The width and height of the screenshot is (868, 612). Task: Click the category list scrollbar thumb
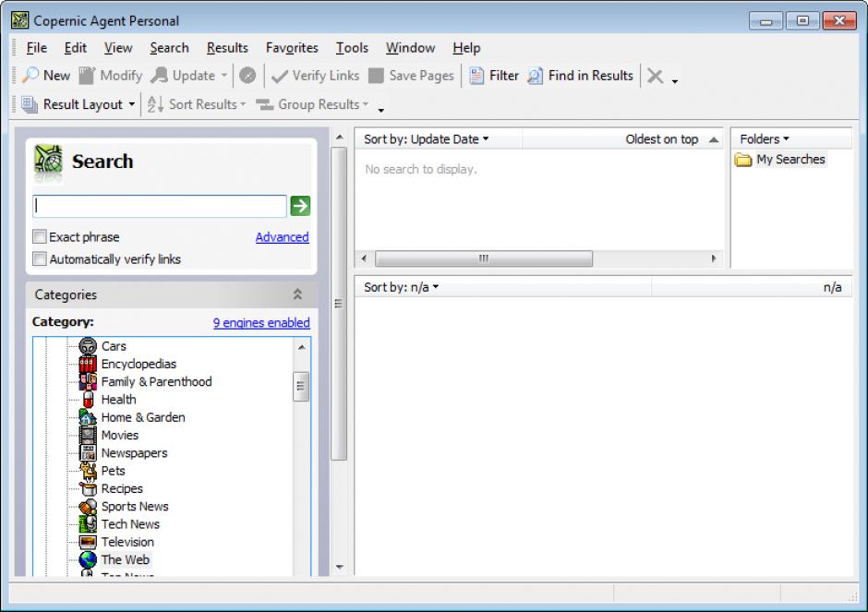click(x=301, y=386)
